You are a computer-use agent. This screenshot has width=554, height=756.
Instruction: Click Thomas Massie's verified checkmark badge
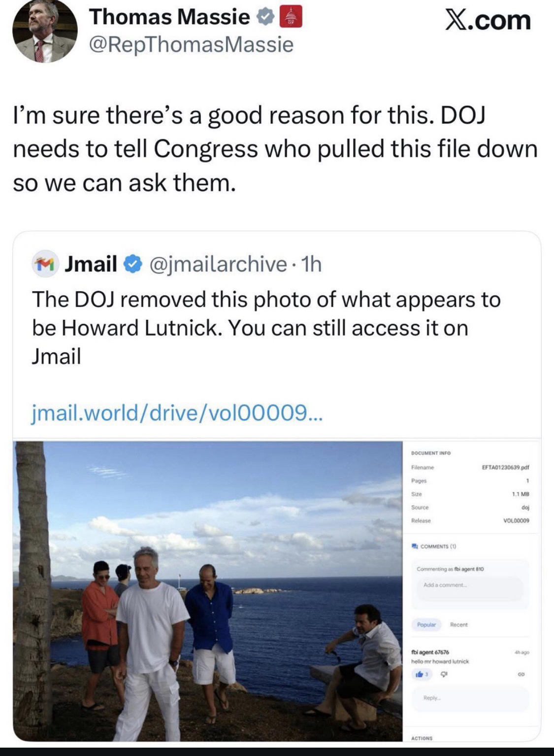point(265,17)
